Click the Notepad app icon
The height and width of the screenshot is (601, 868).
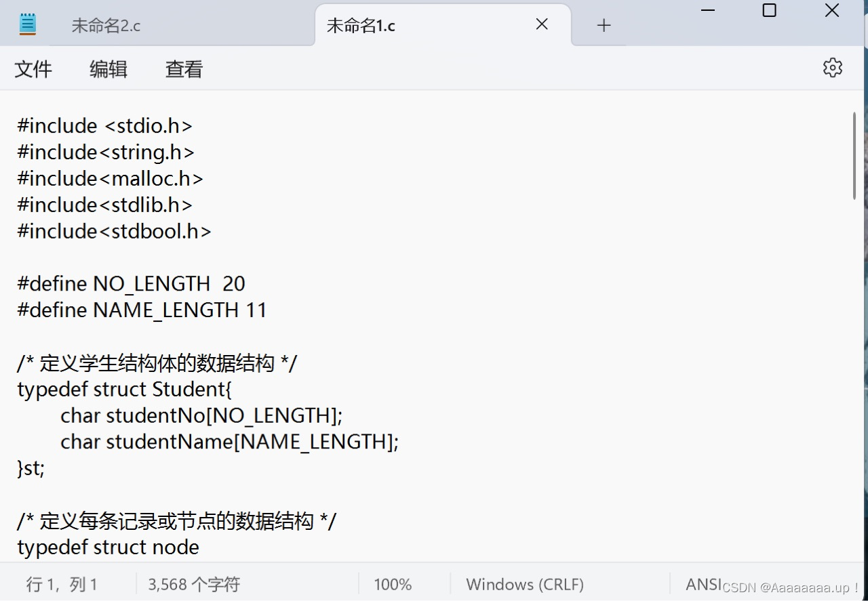click(x=27, y=24)
